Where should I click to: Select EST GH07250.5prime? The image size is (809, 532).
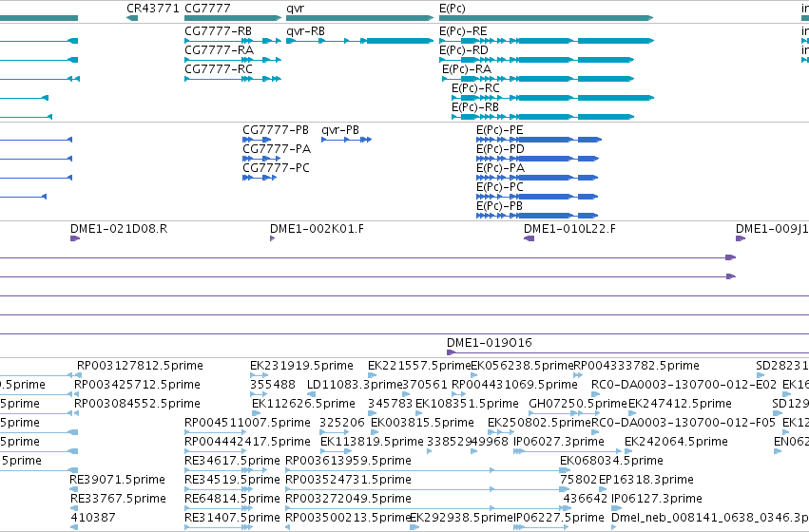(x=578, y=404)
